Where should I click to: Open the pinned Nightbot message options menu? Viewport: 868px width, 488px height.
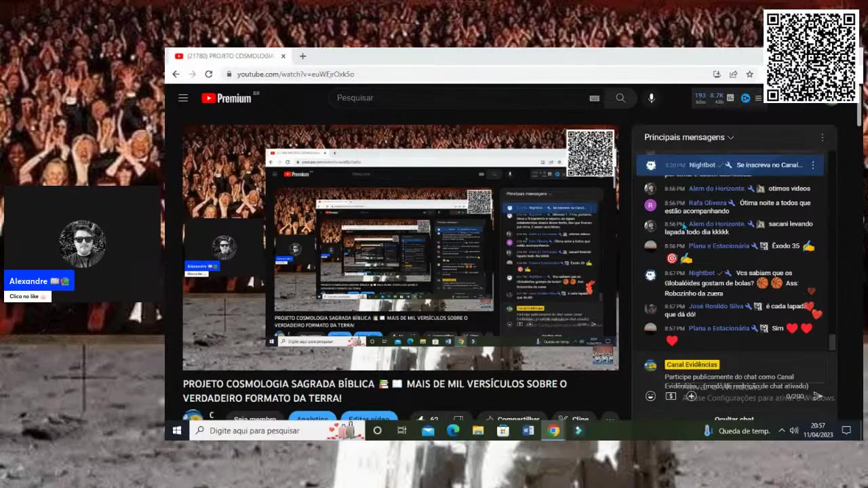point(812,165)
